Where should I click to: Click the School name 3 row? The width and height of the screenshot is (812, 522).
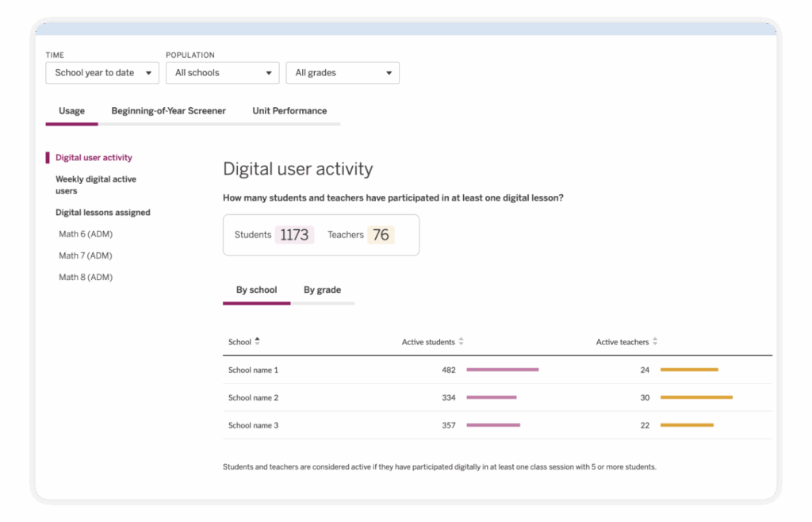click(253, 425)
